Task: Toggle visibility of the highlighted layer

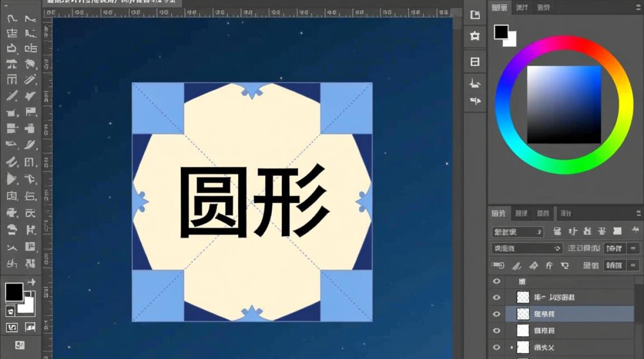Action: [x=496, y=314]
